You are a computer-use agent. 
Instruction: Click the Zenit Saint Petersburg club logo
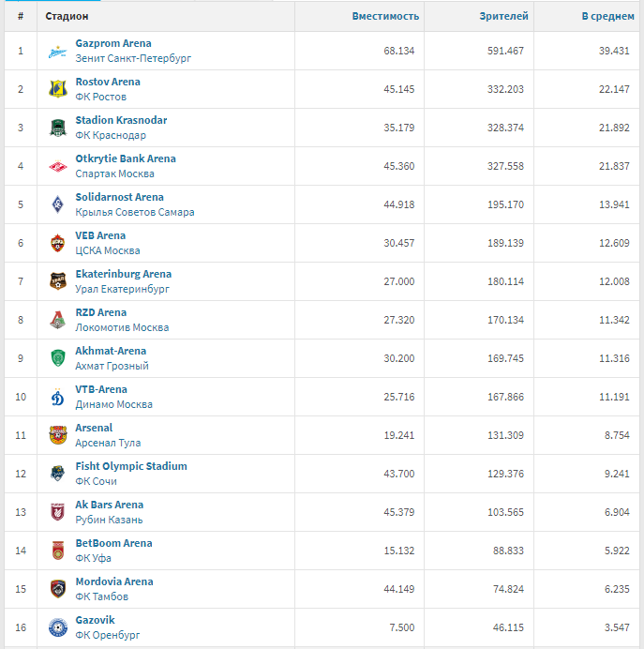pos(58,52)
